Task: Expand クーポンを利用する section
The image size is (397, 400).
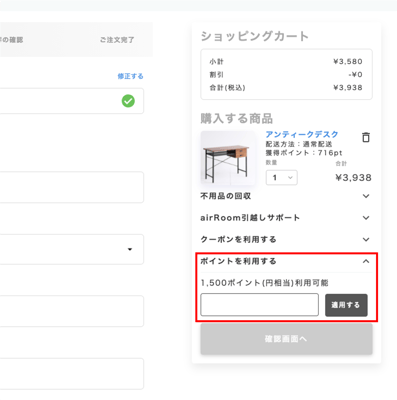Action: click(286, 239)
